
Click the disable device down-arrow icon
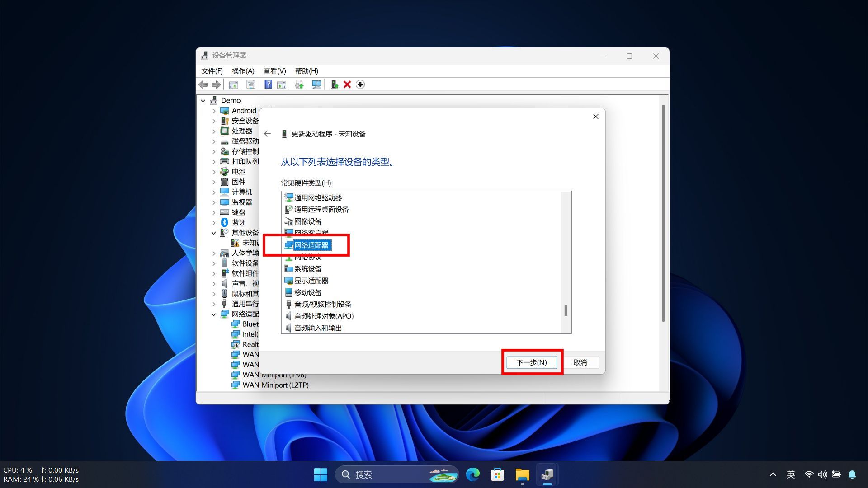pos(360,84)
